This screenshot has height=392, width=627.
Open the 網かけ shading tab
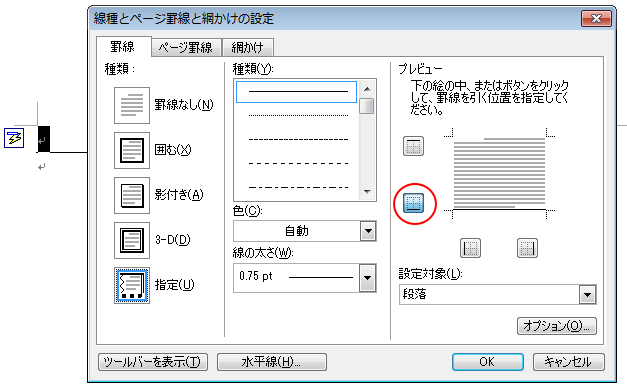pos(248,48)
